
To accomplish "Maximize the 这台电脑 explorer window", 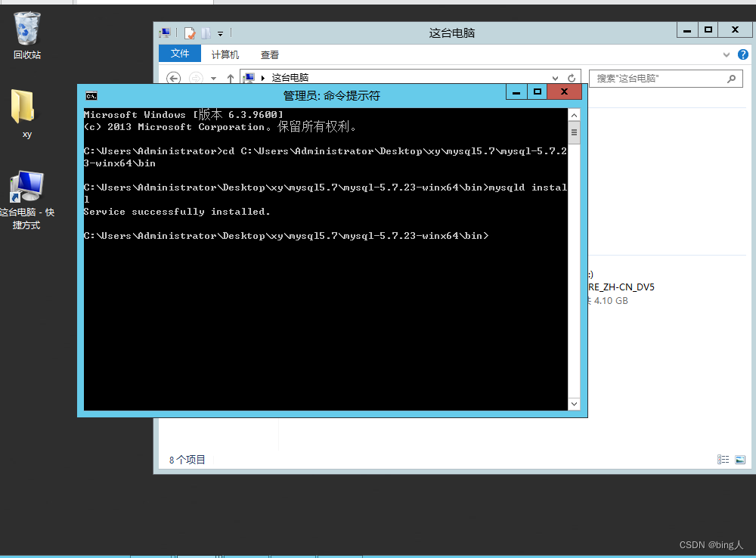I will click(x=708, y=30).
